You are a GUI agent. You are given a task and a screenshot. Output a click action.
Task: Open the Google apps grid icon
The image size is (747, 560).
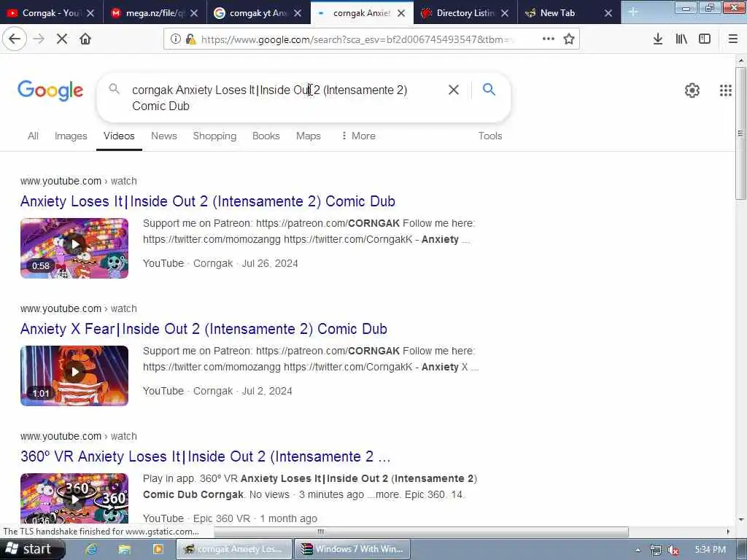pyautogui.click(x=726, y=90)
